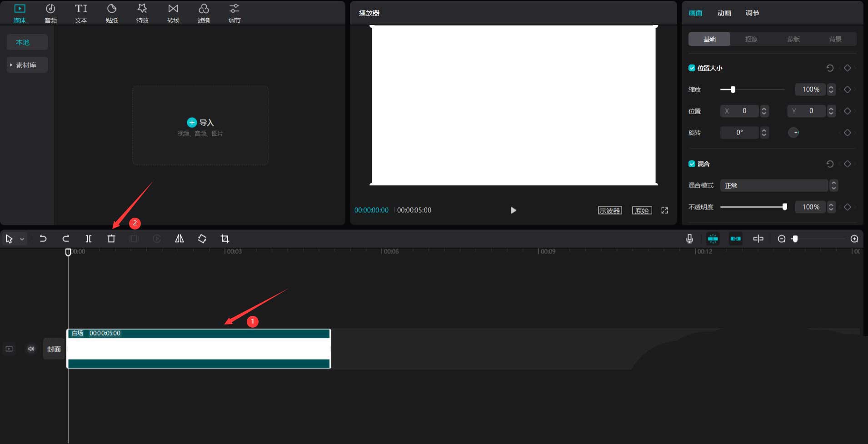Reset the 位置大小 settings

click(x=830, y=68)
